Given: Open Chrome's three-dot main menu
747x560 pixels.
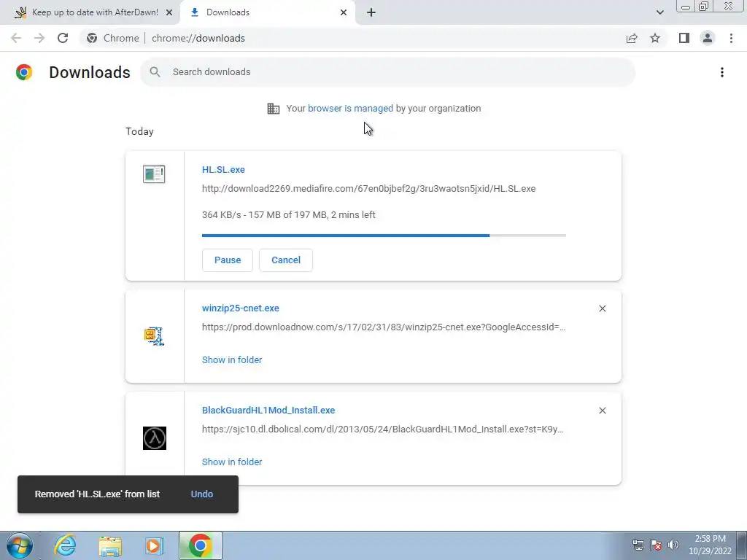Looking at the screenshot, I should (731, 38).
